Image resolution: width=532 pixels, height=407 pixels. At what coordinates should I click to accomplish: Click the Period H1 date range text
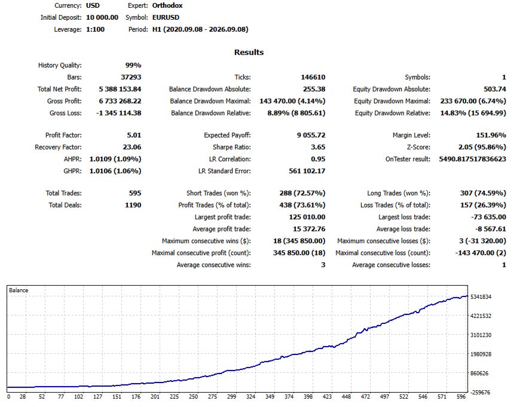(200, 29)
